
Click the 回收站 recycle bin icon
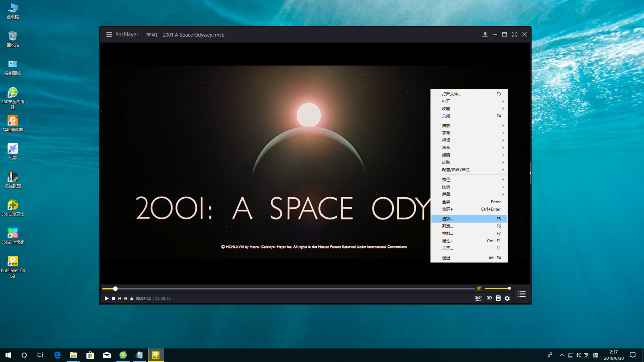click(13, 39)
